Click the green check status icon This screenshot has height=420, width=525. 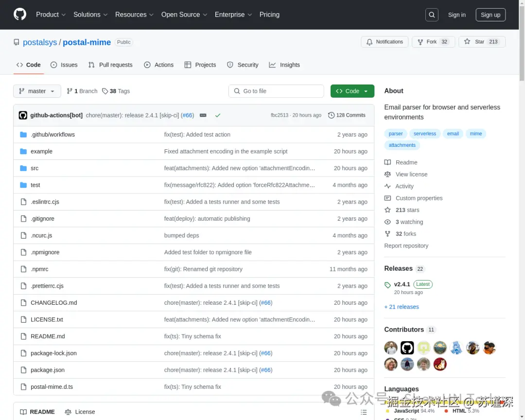[x=218, y=115]
